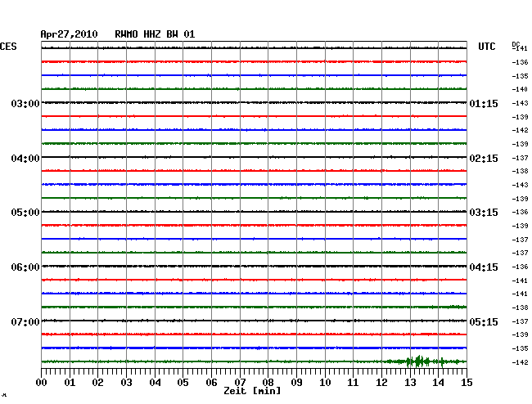Click the black trace beside the 07:00 label
Screen dimensions: 532x404
pos(254,321)
